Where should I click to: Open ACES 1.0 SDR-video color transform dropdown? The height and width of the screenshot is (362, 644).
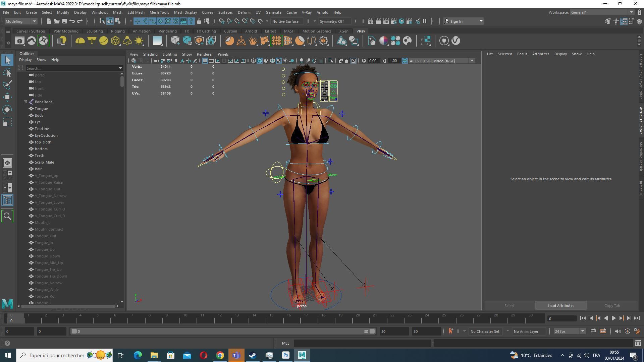pyautogui.click(x=442, y=61)
